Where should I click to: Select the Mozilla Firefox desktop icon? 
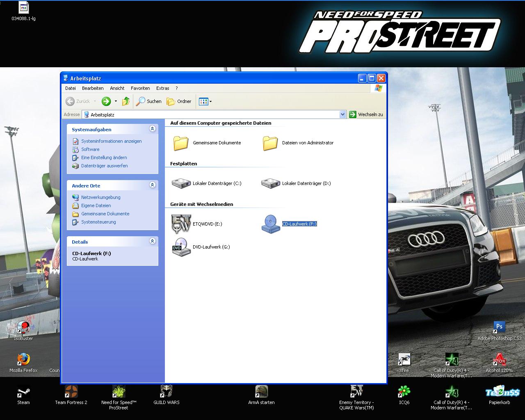click(x=23, y=359)
